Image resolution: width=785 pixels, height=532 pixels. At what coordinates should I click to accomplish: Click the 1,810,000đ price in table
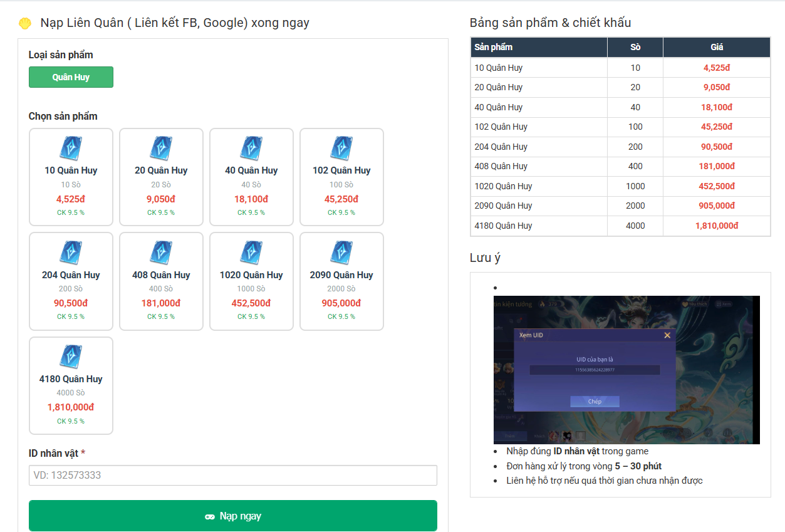(716, 226)
